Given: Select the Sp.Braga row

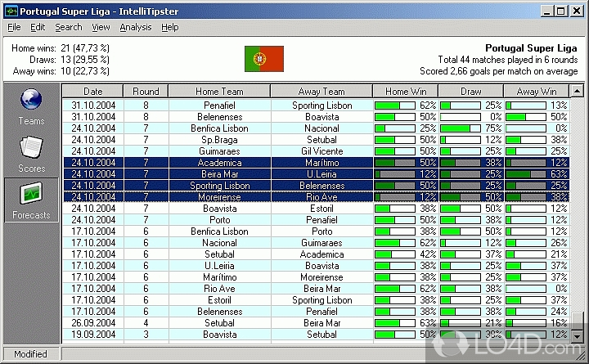Looking at the screenshot, I should tap(316, 140).
